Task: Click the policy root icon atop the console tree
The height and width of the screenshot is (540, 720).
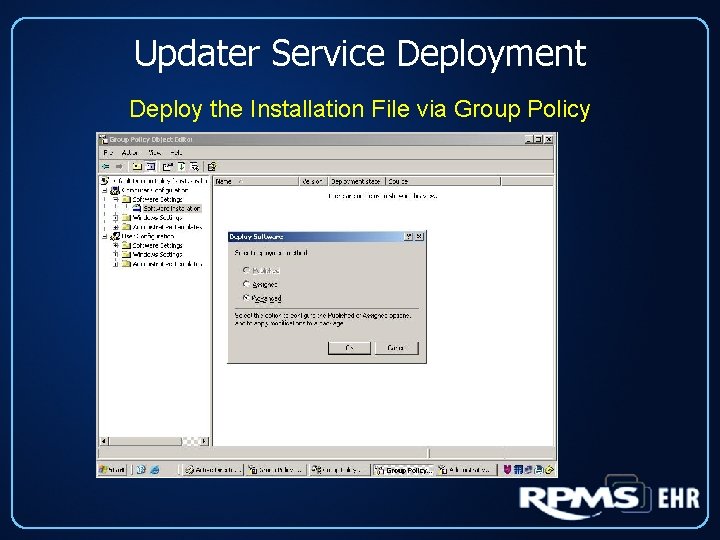Action: [x=105, y=181]
